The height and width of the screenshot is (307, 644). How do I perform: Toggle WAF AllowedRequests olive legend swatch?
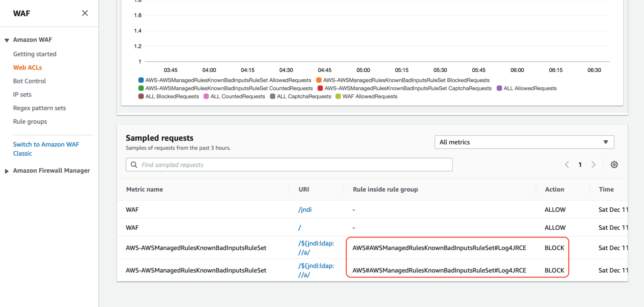coord(338,96)
